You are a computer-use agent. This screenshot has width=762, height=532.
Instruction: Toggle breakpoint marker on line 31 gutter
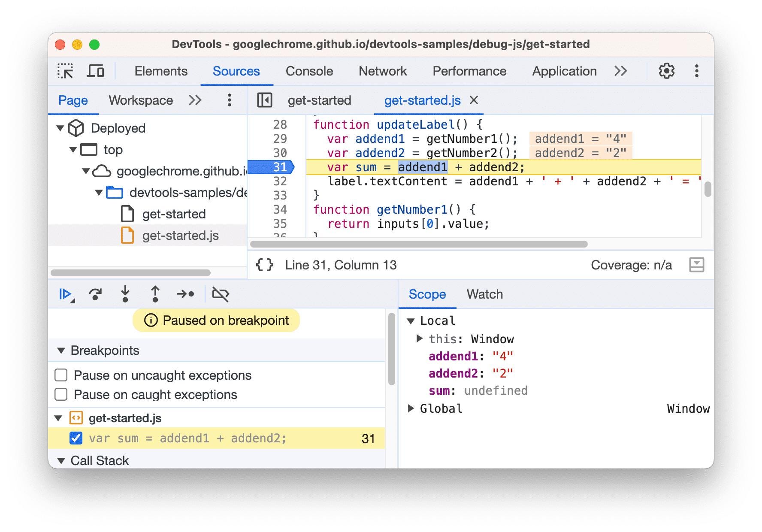271,167
